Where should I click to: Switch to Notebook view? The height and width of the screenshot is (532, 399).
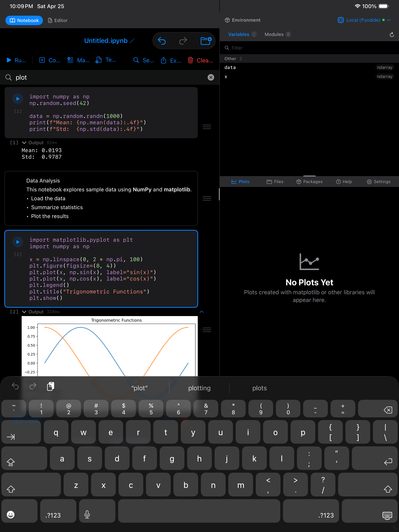click(24, 20)
